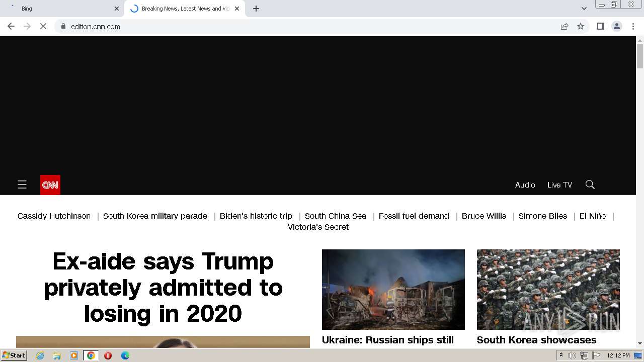Open CNN Live TV

[x=559, y=185]
